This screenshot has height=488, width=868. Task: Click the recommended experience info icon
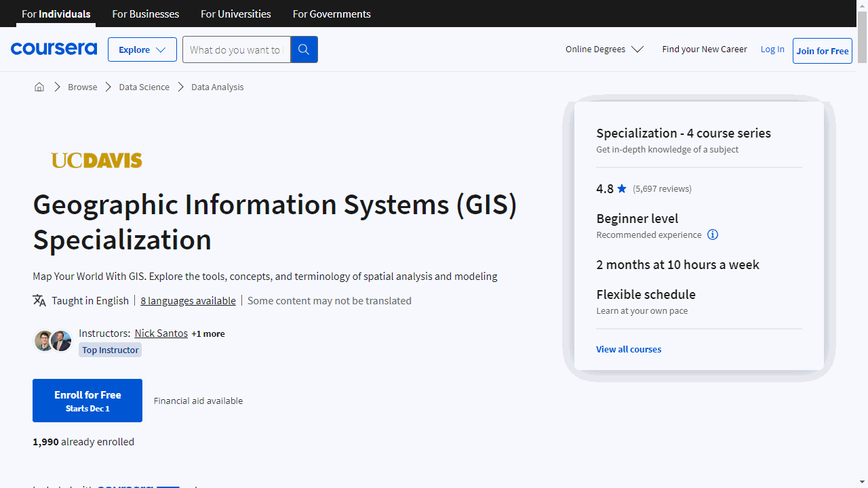point(713,235)
